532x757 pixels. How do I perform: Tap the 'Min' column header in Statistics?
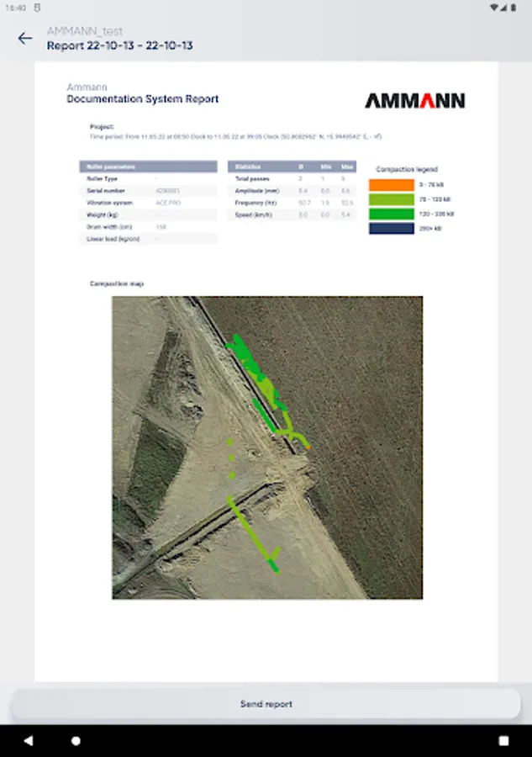(326, 167)
